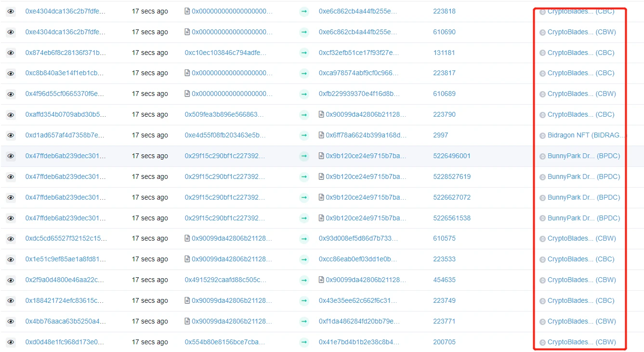The height and width of the screenshot is (352, 644).
Task: Click the green arrow icon in token ID 200705 row
Action: (304, 342)
